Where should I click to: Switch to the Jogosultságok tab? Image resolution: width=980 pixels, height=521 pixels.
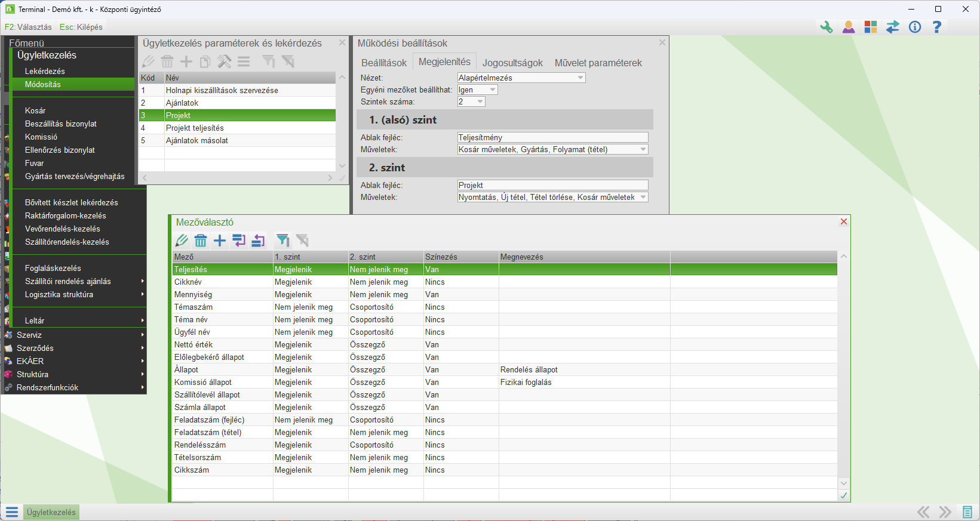click(x=512, y=63)
